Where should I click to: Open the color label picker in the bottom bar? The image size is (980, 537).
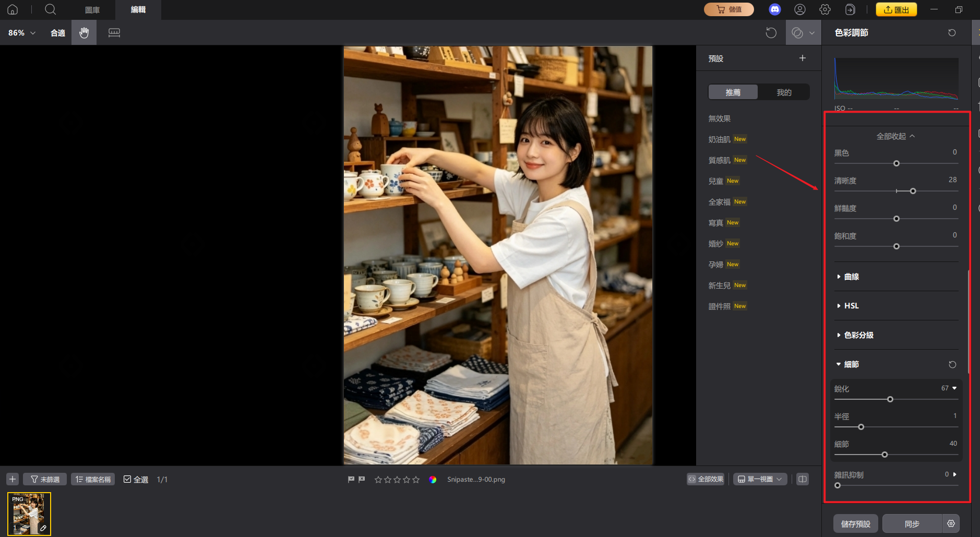pos(433,479)
